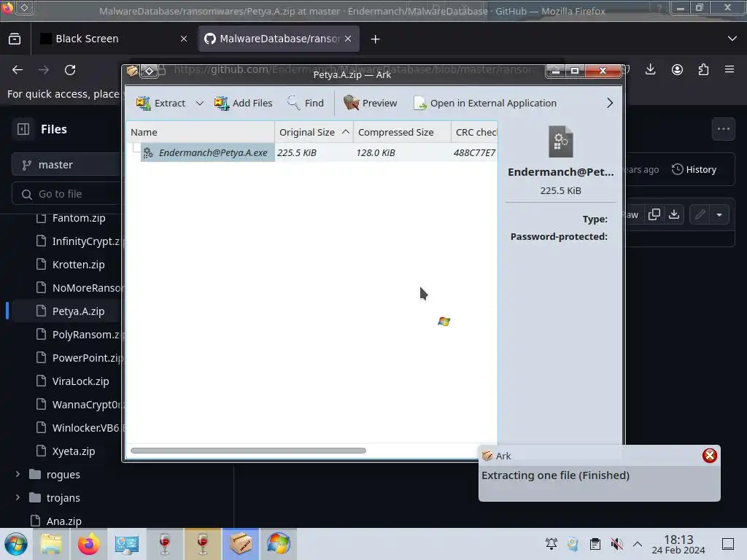
Task: Select the Endermanch@Petya.A.exe entry
Action: pos(208,152)
